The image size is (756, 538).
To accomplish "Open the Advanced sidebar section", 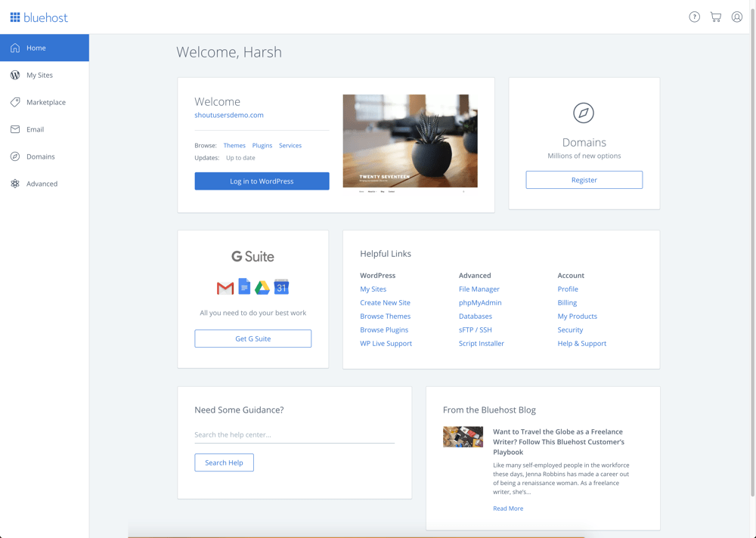I will tap(43, 184).
